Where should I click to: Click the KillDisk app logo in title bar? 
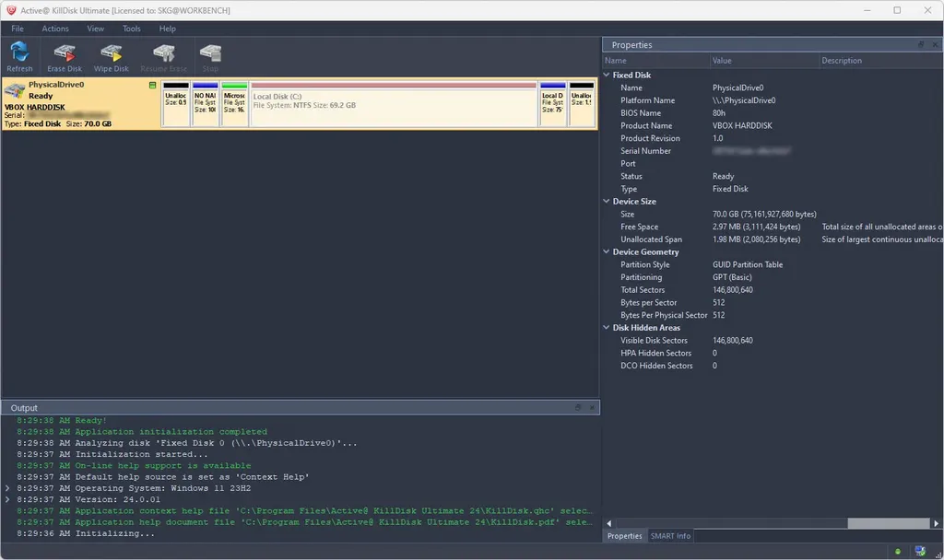coord(11,10)
